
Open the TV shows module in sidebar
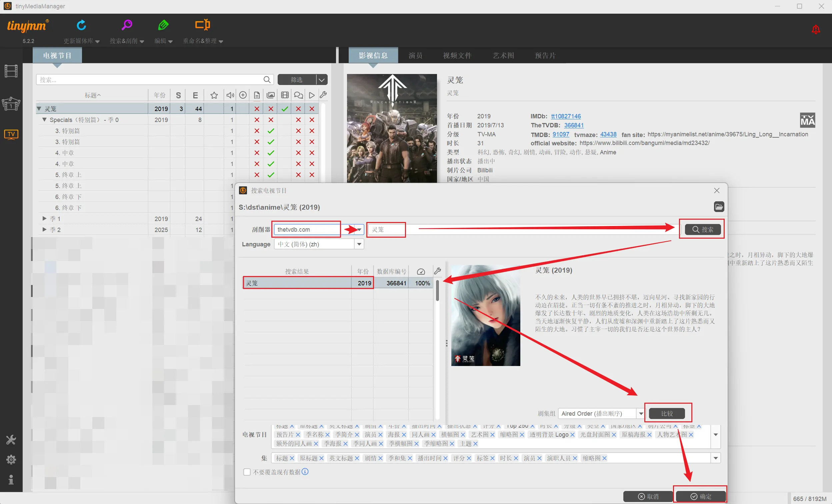(11, 134)
